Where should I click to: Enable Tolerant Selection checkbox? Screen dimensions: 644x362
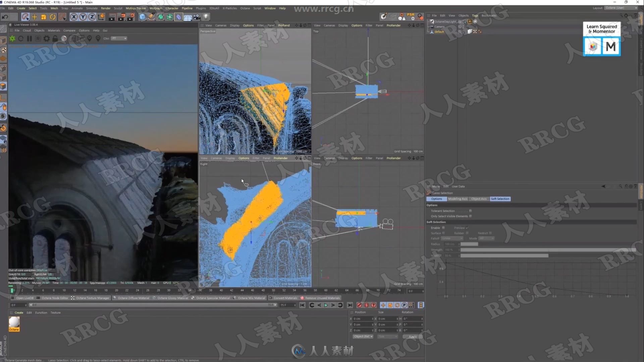(470, 211)
